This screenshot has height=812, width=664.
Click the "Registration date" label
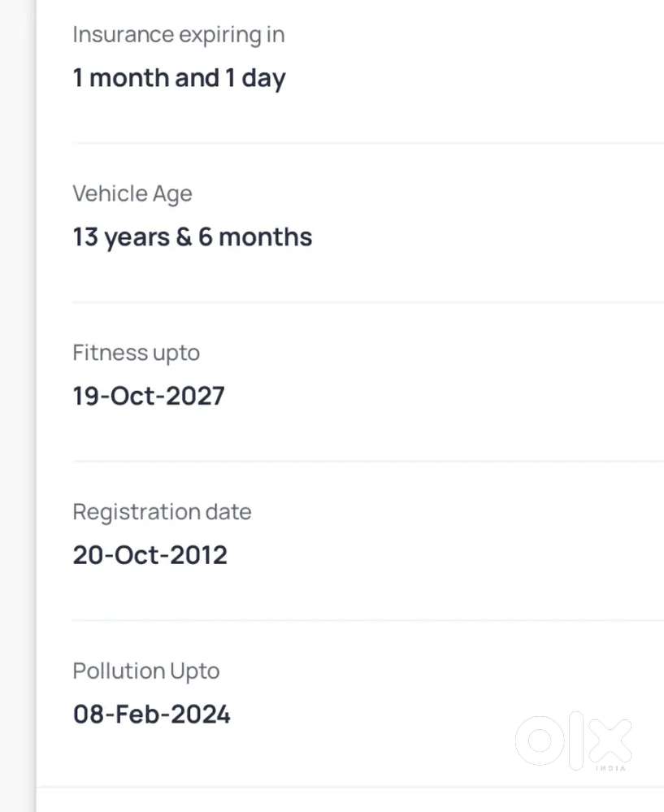(162, 512)
